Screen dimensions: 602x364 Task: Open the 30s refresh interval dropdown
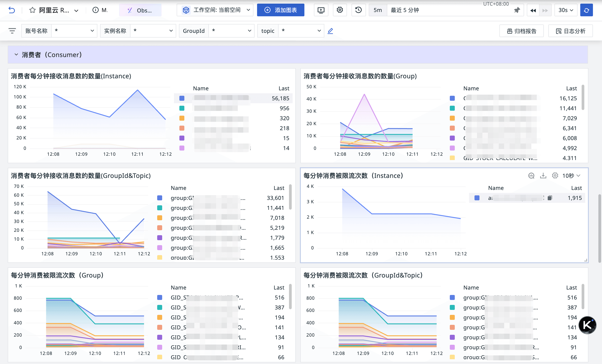pyautogui.click(x=566, y=10)
